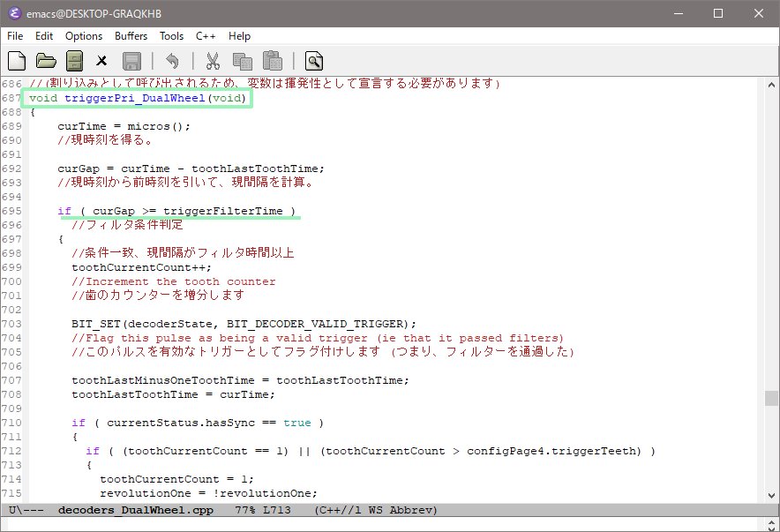This screenshot has width=780, height=532.
Task: Open the C++ mode menu
Action: [206, 36]
